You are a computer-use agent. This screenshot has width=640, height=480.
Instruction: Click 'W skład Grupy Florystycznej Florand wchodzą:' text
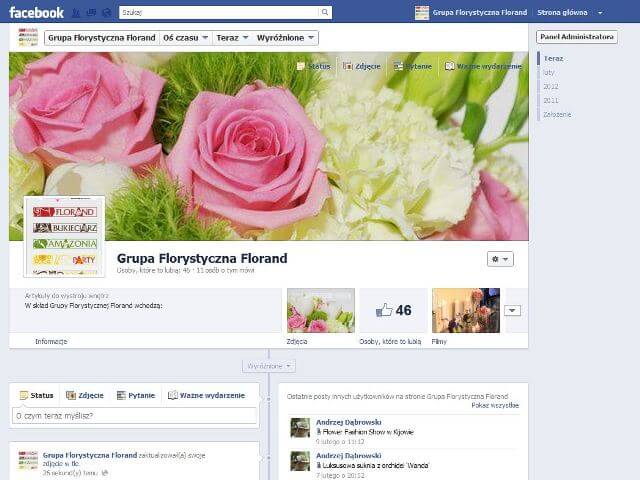(93, 305)
